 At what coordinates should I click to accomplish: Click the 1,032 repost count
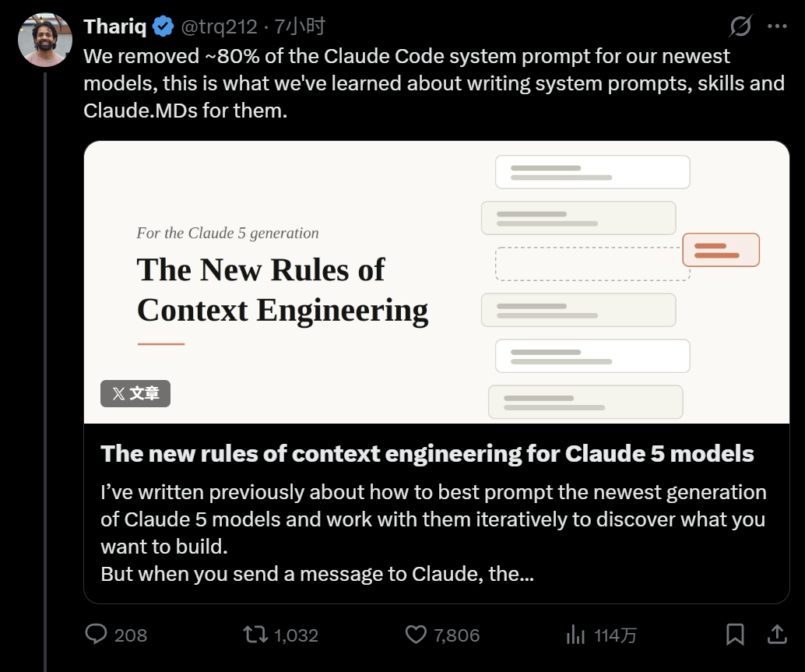tap(296, 635)
